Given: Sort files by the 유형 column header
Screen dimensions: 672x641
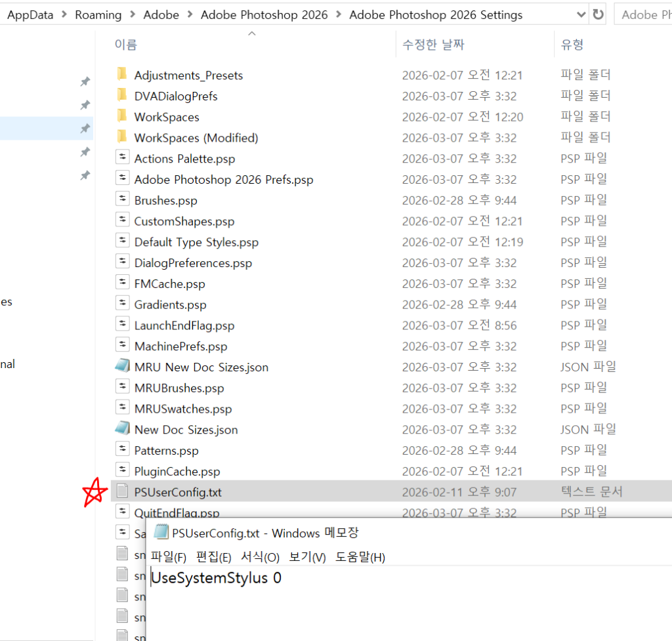Looking at the screenshot, I should [572, 45].
